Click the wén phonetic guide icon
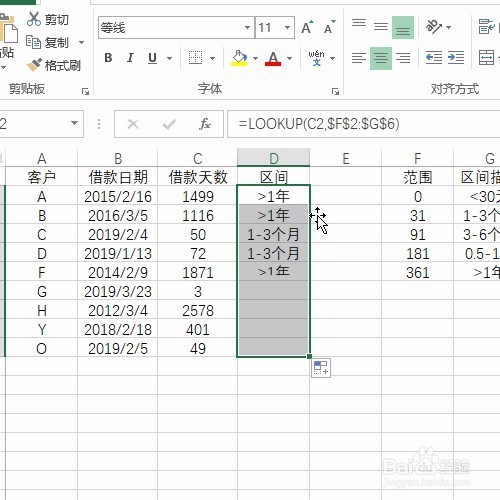 pyautogui.click(x=316, y=58)
